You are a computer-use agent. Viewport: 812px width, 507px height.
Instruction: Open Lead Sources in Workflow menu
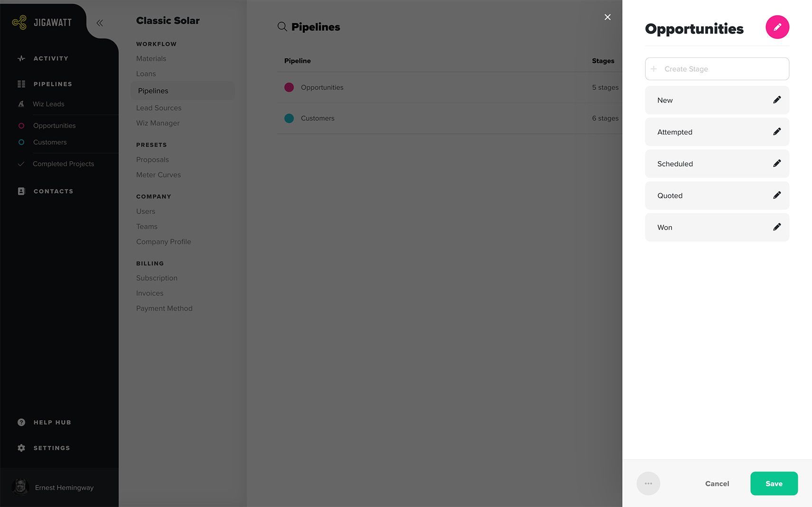pyautogui.click(x=159, y=108)
